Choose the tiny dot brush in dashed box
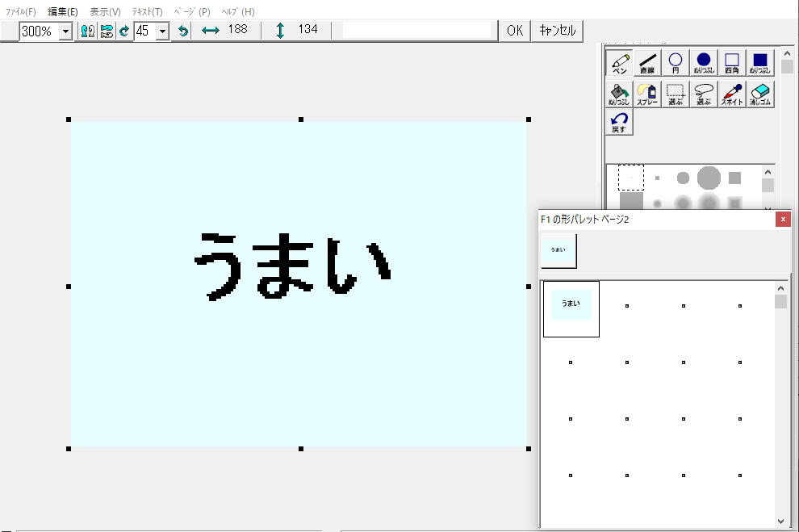The height and width of the screenshot is (532, 799). point(631,178)
